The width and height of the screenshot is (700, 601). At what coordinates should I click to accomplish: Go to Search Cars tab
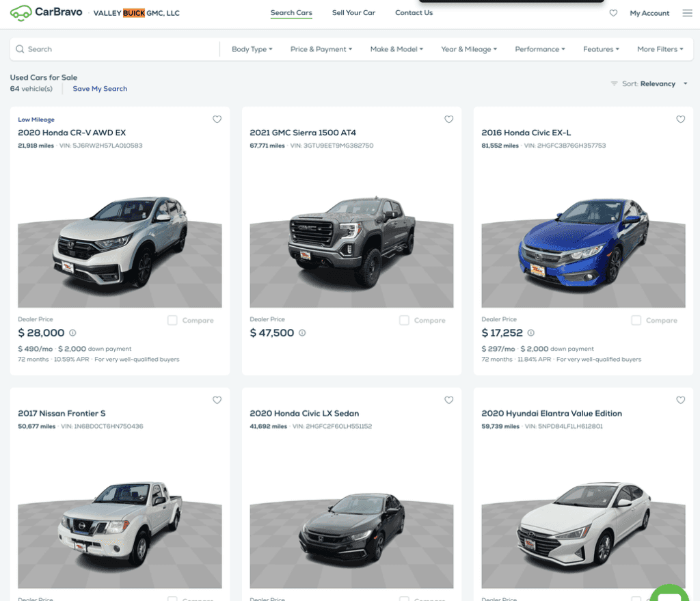[291, 12]
